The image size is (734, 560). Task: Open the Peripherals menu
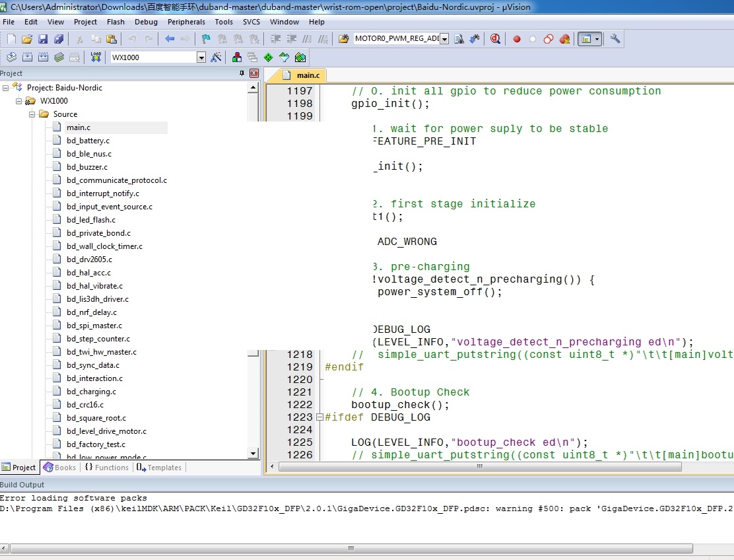[186, 22]
